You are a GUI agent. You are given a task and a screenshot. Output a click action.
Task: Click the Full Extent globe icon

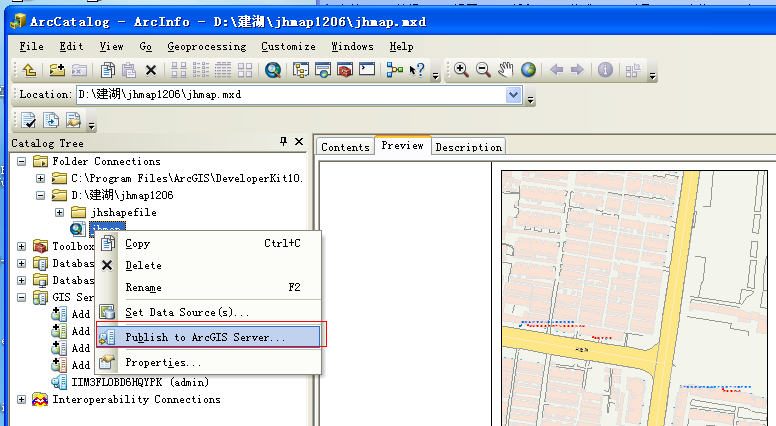tap(528, 70)
